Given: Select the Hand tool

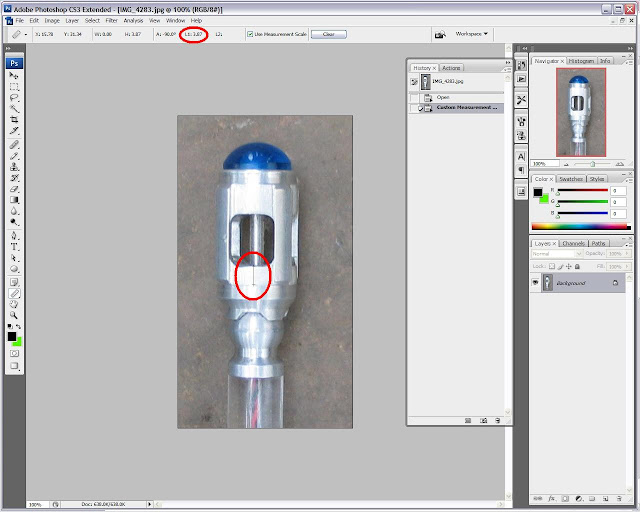Looking at the screenshot, I should 14,304.
